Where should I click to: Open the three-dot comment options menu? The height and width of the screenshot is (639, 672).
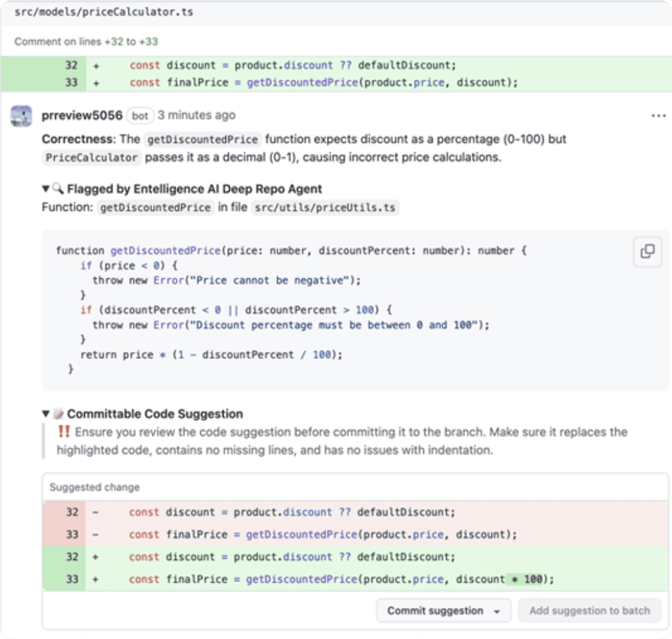[x=658, y=116]
